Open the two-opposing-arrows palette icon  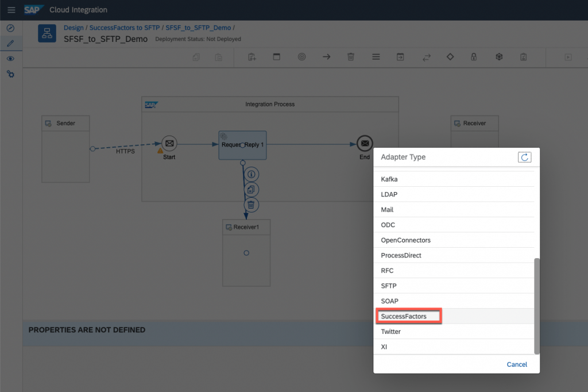coord(427,57)
